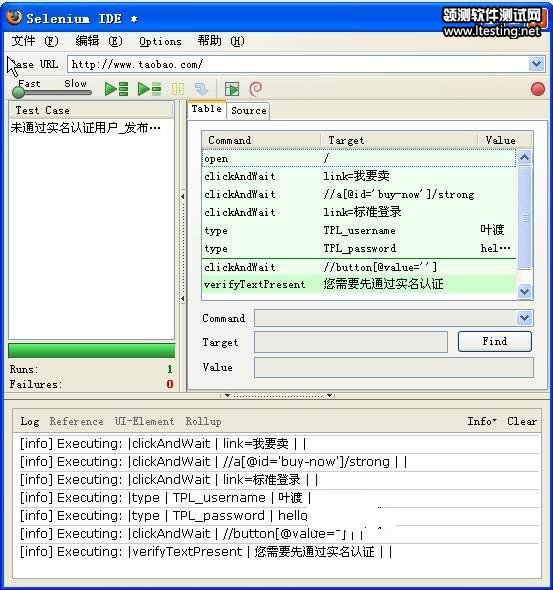Click the Find button
This screenshot has width=553, height=590.
495,341
